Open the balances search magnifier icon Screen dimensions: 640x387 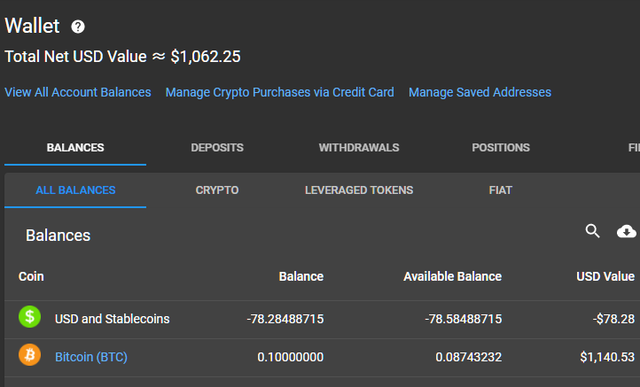click(x=592, y=231)
